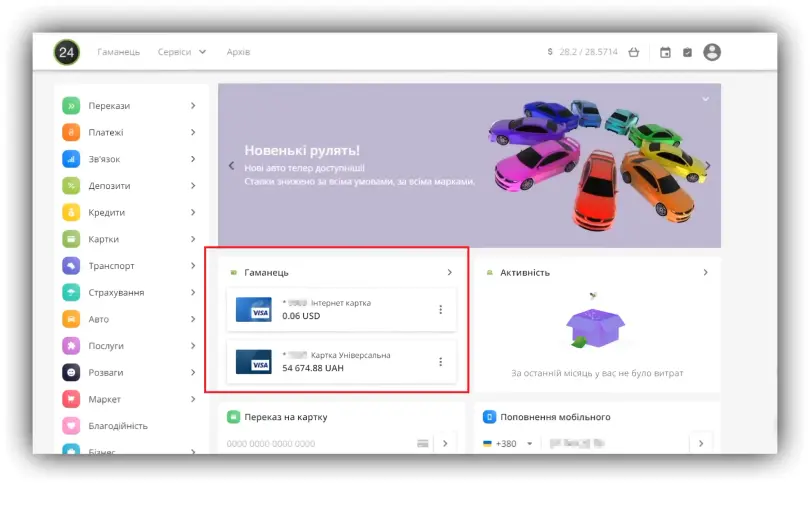This screenshot has height=506, width=810.
Task: Open the Маркет sidebar label
Action: coord(104,400)
